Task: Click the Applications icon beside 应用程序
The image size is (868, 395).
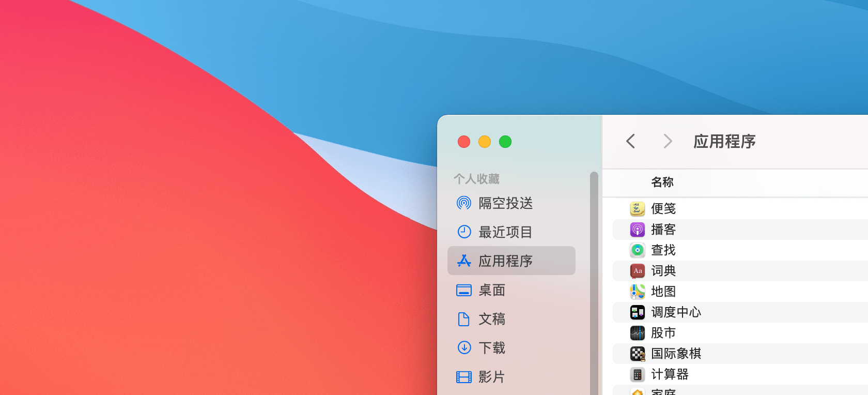Action: pyautogui.click(x=464, y=261)
